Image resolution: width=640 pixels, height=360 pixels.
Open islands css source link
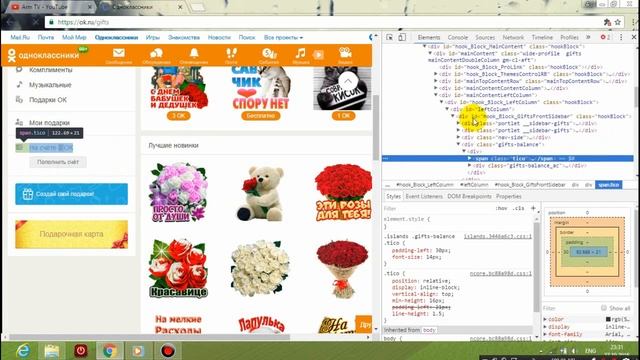(498, 236)
